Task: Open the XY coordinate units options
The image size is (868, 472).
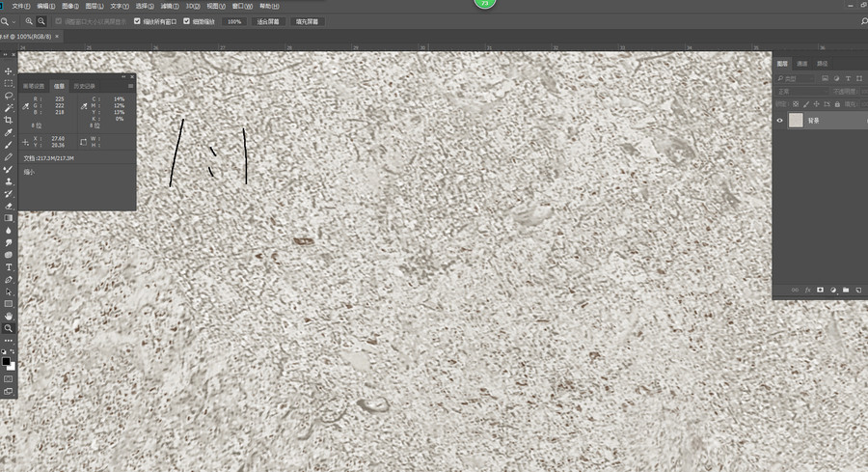Action: click(x=25, y=143)
